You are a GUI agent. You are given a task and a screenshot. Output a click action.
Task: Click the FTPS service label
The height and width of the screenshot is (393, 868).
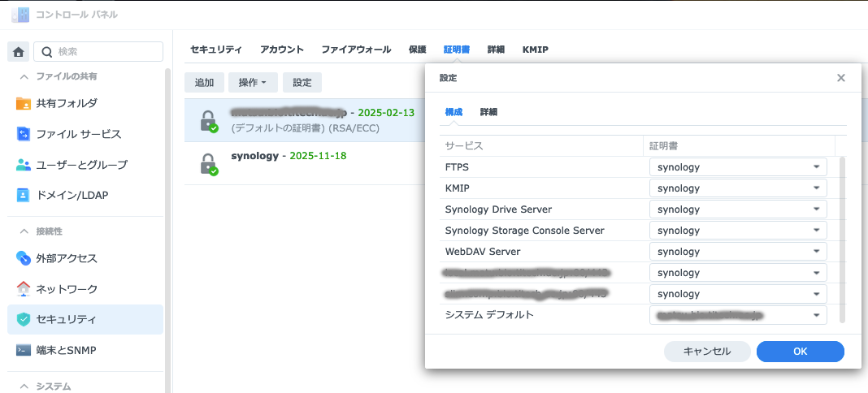click(458, 167)
